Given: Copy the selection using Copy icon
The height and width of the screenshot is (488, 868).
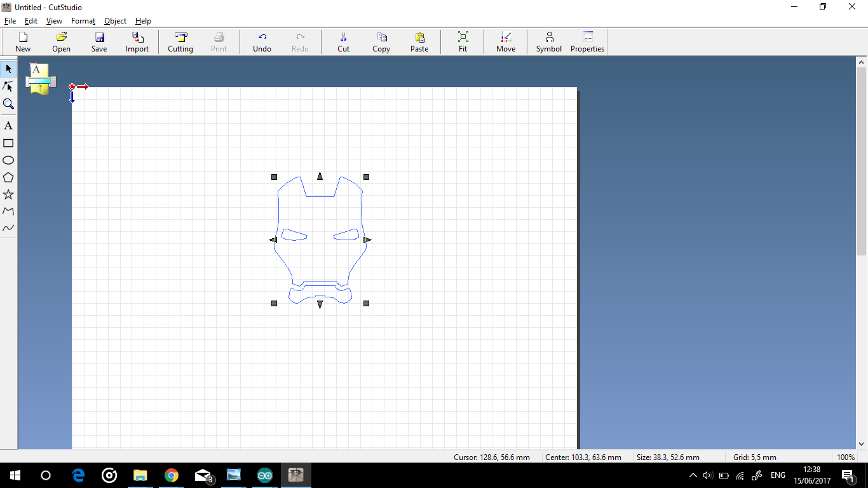Looking at the screenshot, I should click(x=381, y=42).
